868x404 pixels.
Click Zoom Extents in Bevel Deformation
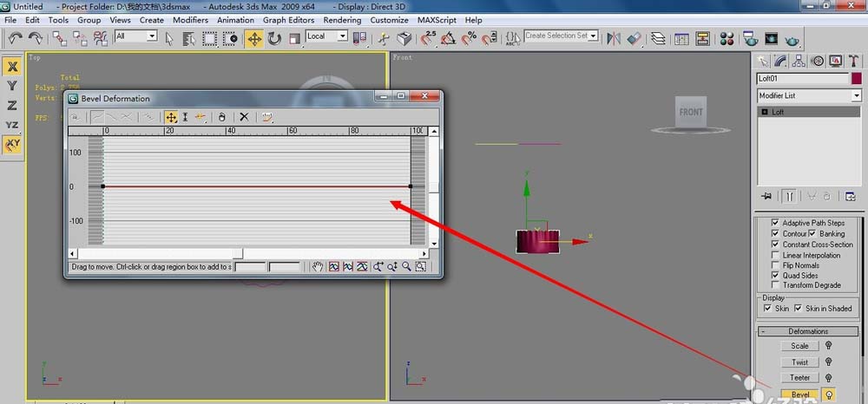coord(334,266)
